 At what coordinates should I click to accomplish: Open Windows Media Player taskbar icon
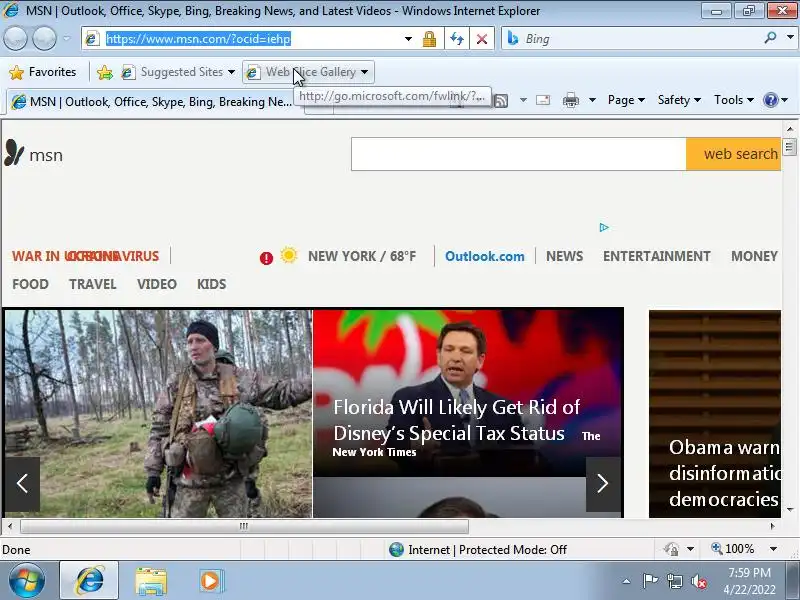tap(211, 581)
